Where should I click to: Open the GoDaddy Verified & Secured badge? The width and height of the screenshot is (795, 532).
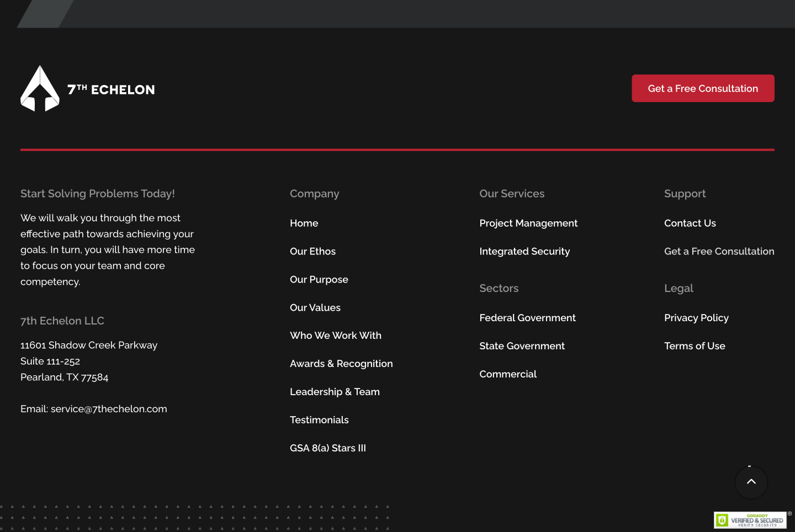[x=750, y=520]
